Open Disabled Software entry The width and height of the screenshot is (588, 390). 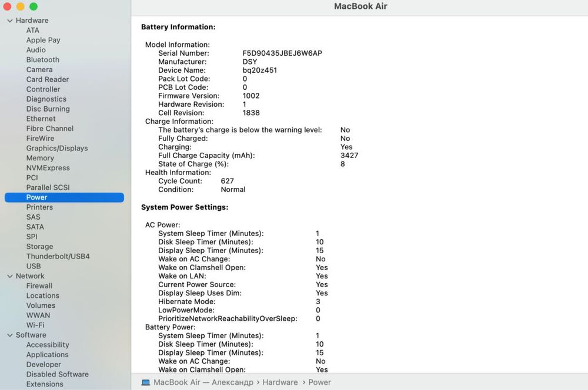click(x=58, y=374)
